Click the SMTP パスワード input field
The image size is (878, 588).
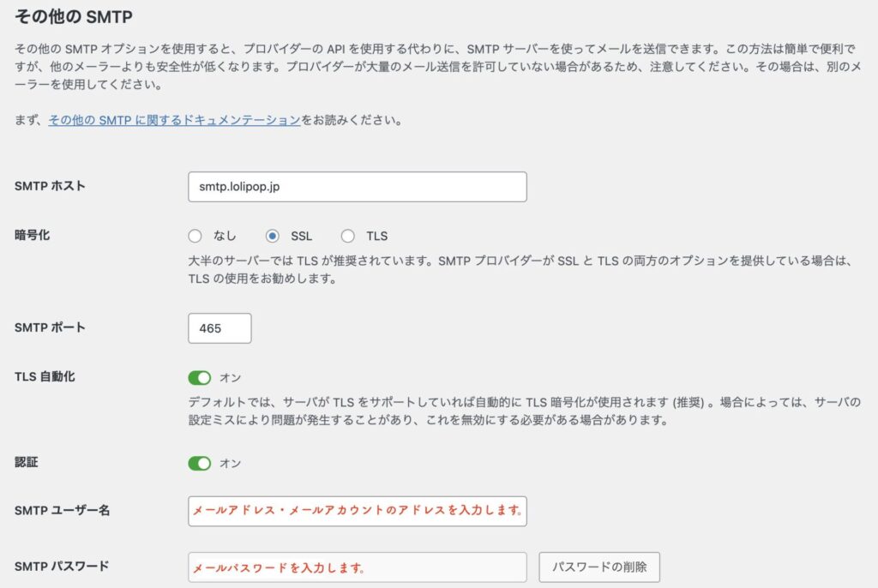pos(357,567)
